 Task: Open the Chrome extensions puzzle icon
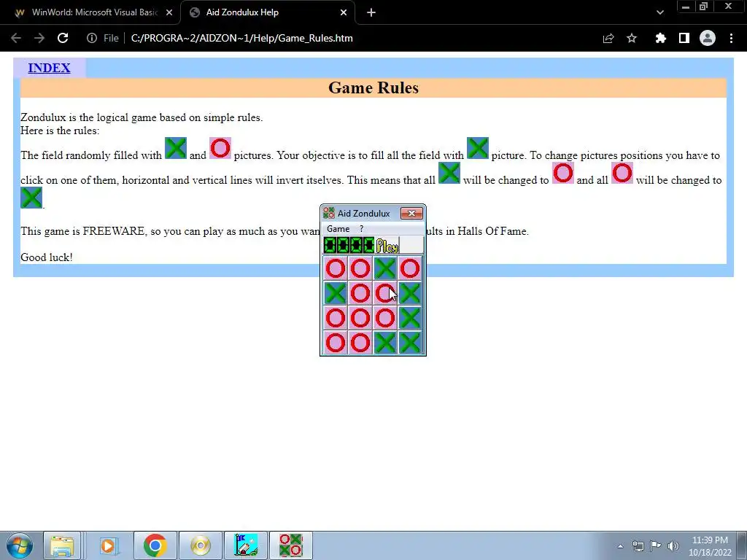(x=660, y=38)
